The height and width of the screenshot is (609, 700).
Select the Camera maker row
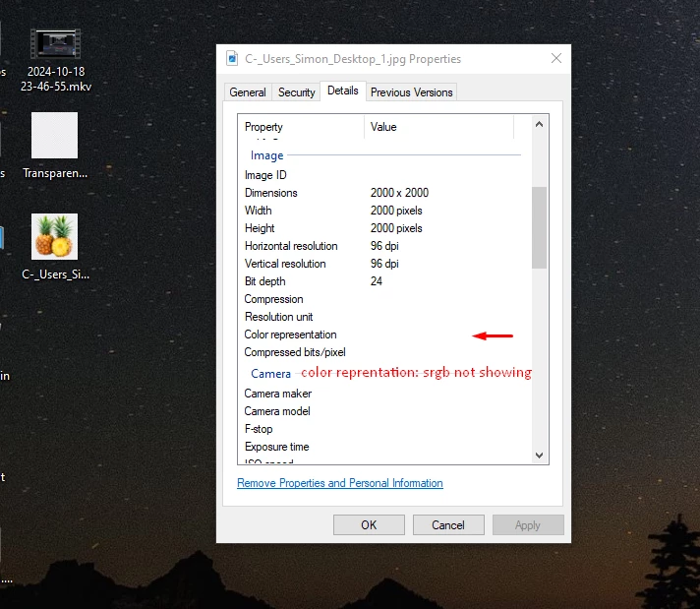tap(384, 394)
